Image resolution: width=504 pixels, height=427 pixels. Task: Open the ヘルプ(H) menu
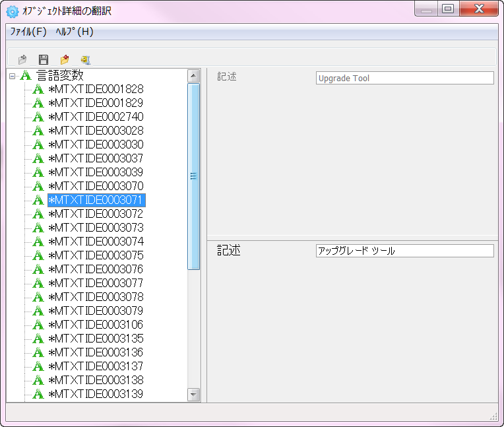click(75, 32)
